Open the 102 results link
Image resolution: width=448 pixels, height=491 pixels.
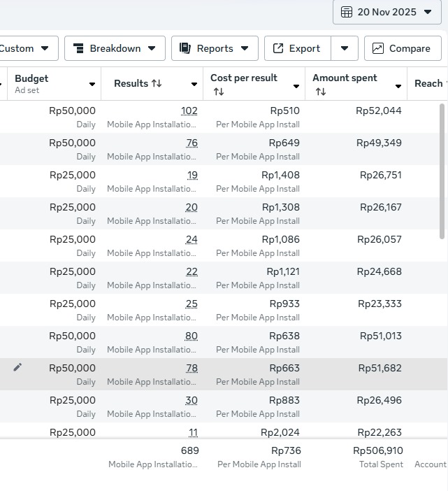(189, 111)
